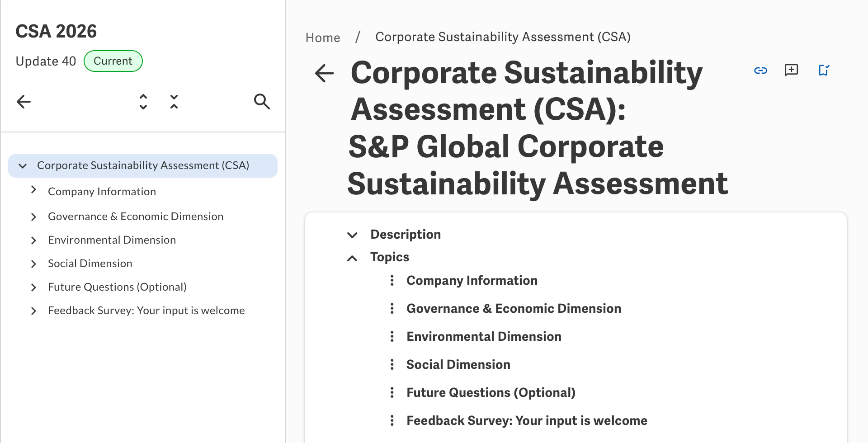The image size is (868, 443).
Task: Open options dots for Company Information
Action: (392, 281)
